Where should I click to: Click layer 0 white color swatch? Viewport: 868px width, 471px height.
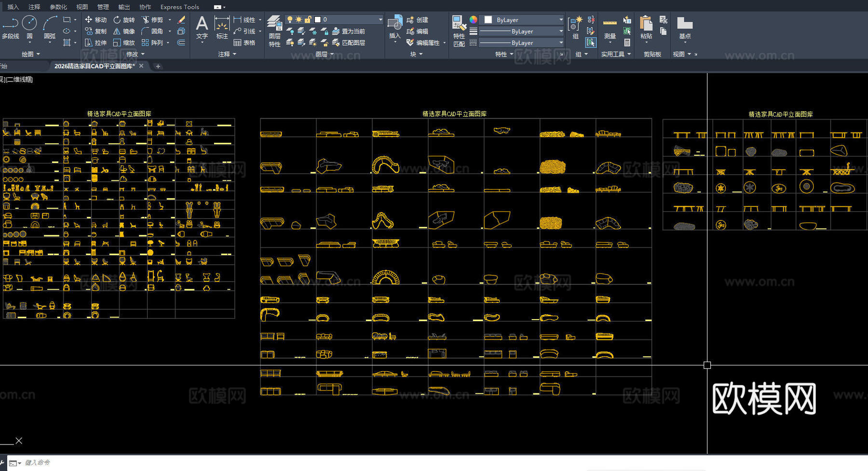pyautogui.click(x=317, y=20)
